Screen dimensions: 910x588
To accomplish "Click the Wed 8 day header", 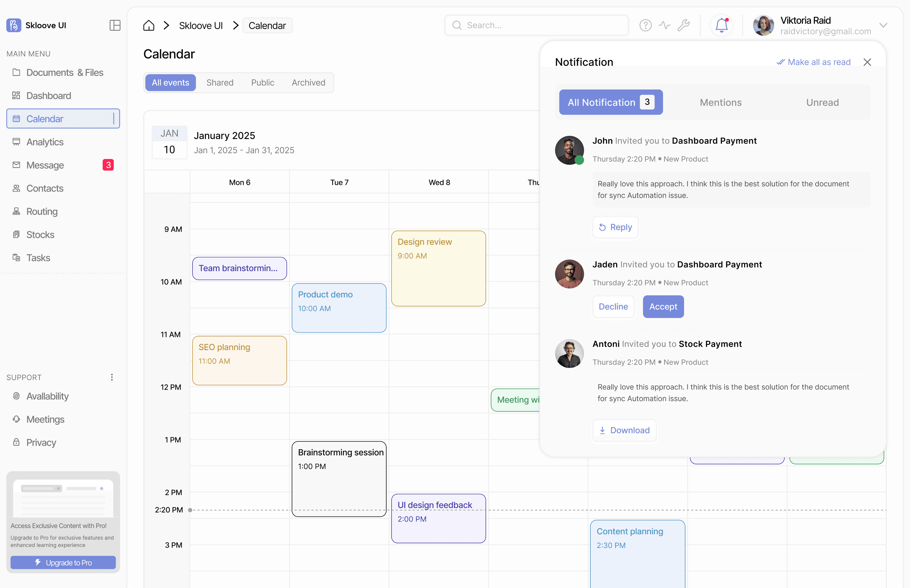I will point(439,183).
